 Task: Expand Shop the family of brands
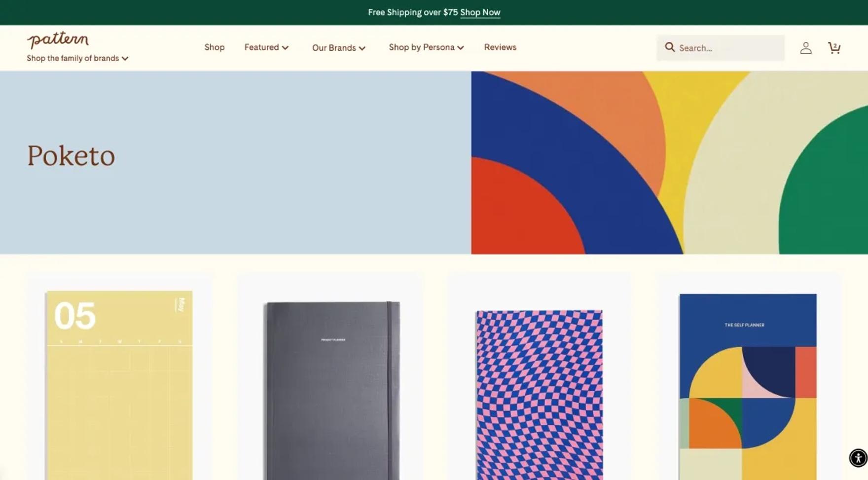77,58
